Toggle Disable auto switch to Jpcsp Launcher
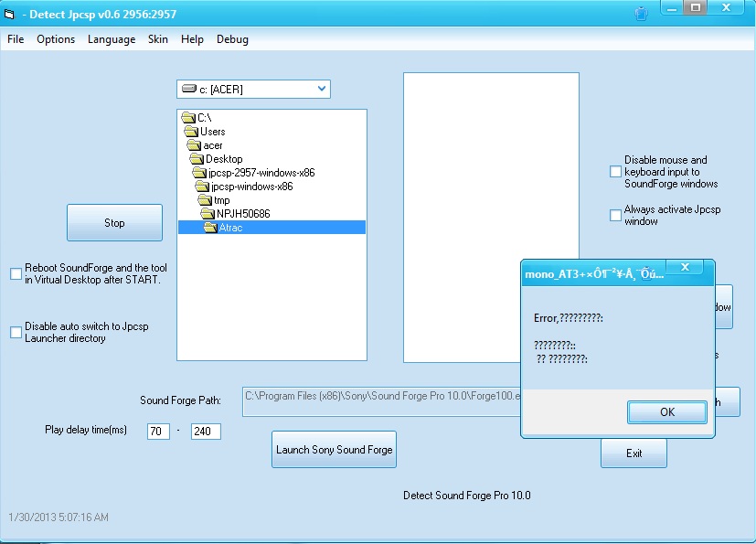This screenshot has height=544, width=756. [x=16, y=332]
